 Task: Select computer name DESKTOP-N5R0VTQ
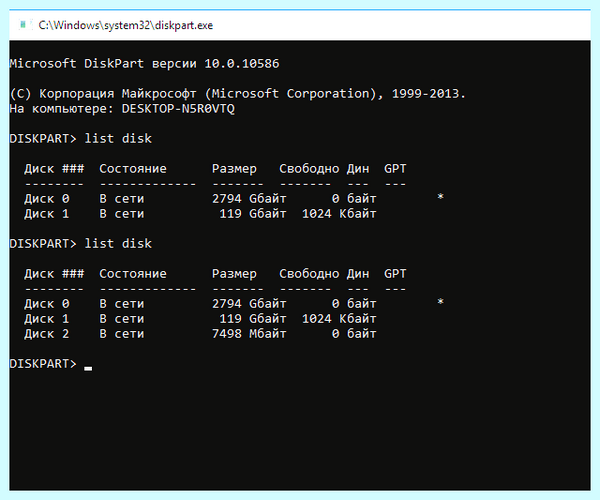point(178,109)
